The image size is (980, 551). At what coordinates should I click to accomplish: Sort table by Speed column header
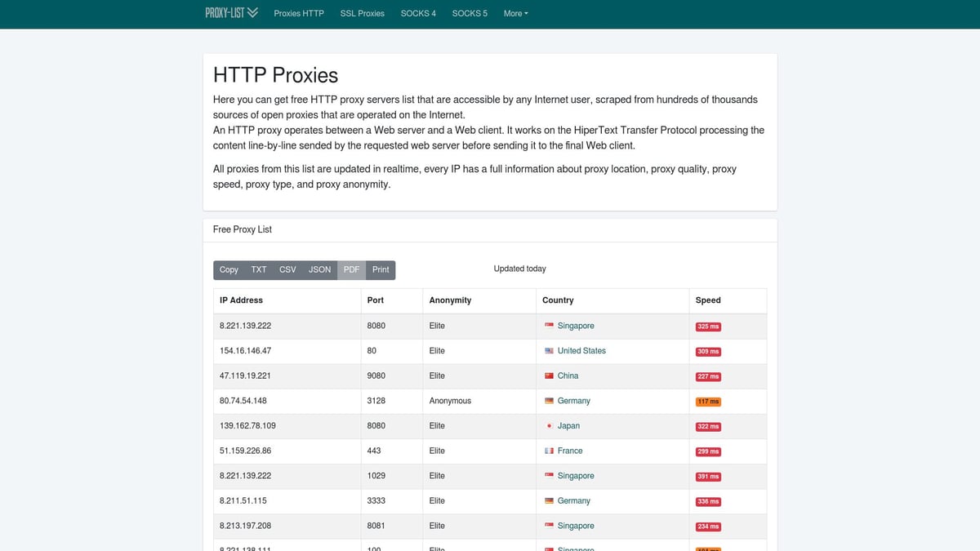point(728,300)
